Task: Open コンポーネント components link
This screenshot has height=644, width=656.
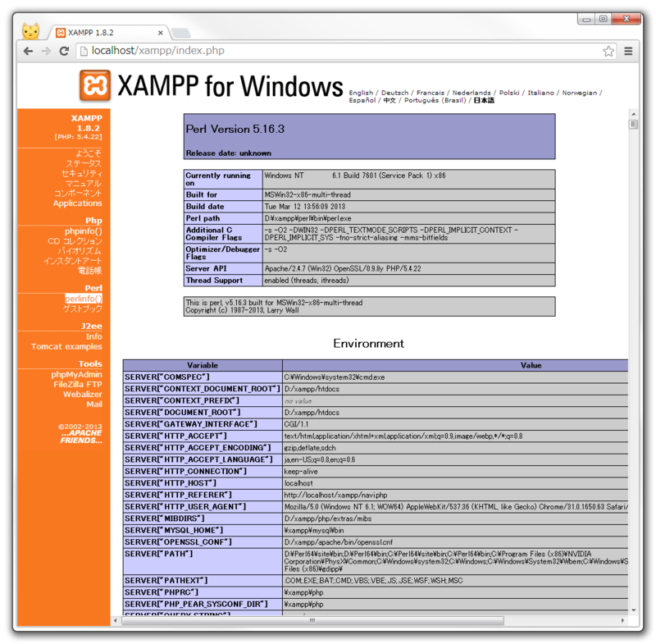Action: click(x=78, y=194)
